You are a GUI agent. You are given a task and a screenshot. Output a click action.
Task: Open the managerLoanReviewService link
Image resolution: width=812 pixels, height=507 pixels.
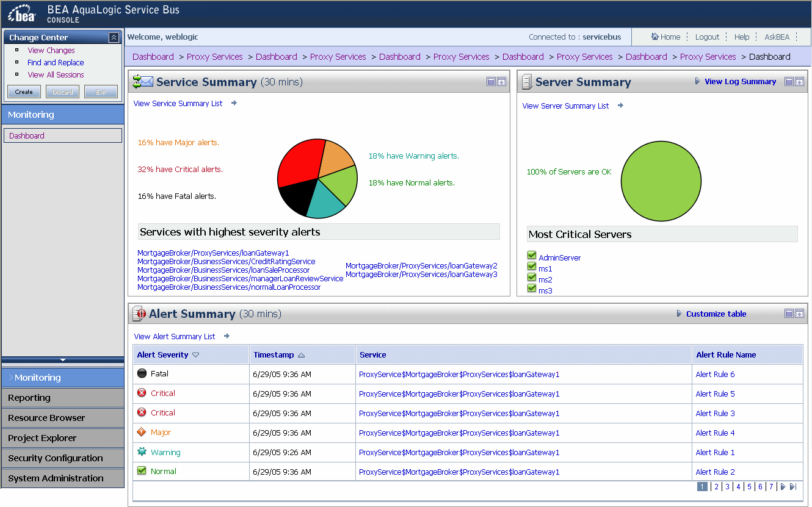tap(241, 279)
